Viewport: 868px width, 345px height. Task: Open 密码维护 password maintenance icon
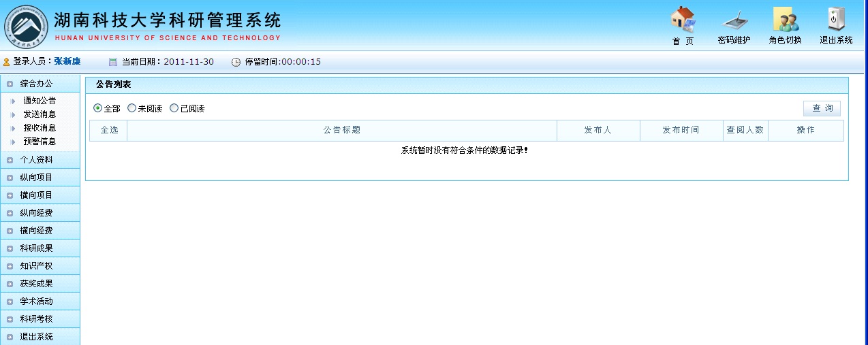734,20
